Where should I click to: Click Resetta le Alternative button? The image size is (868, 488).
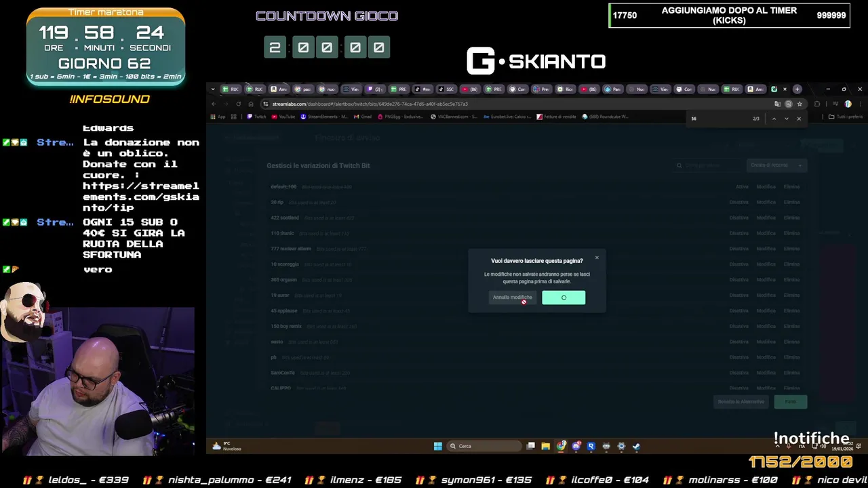[x=741, y=402]
